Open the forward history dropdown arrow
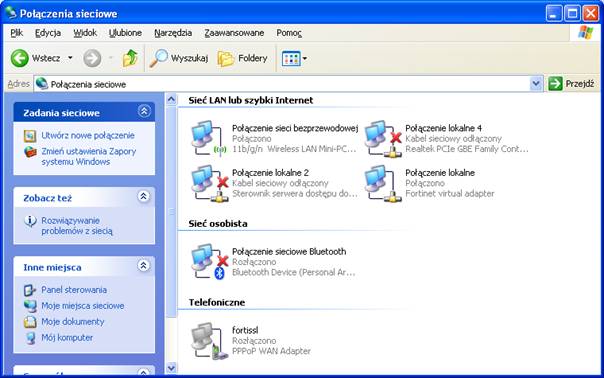Viewport: 604px width, 378px height. [x=111, y=58]
